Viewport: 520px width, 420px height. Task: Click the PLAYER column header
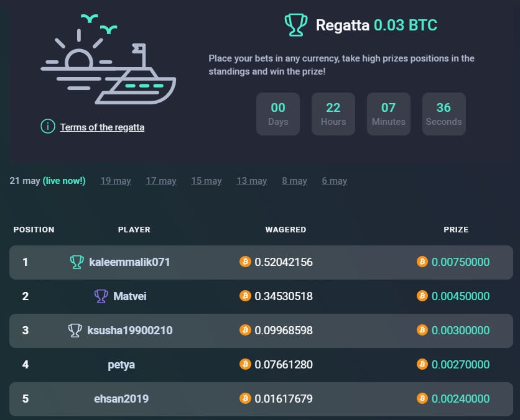click(x=134, y=229)
